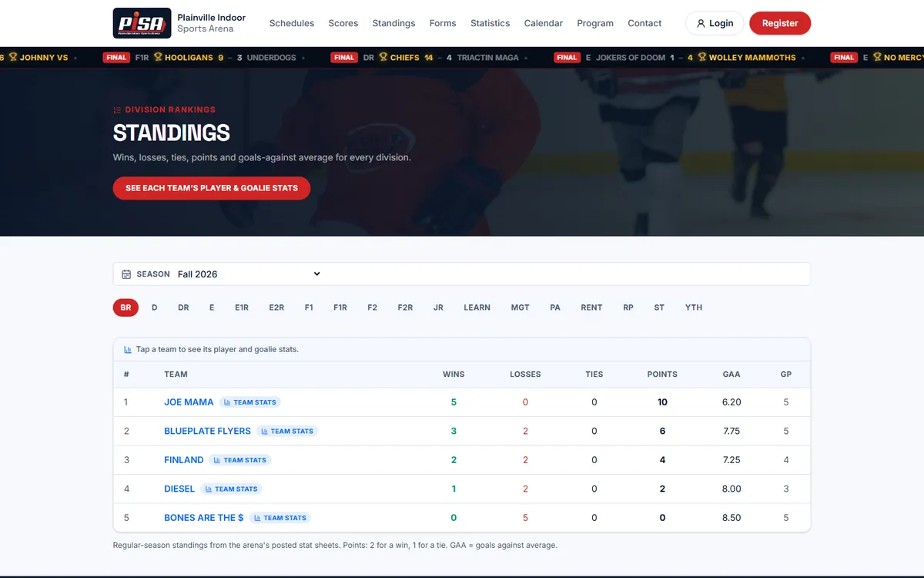Open Team Stats badge for BLUEPLATE FLYERS
This screenshot has height=578, width=924.
tap(287, 431)
